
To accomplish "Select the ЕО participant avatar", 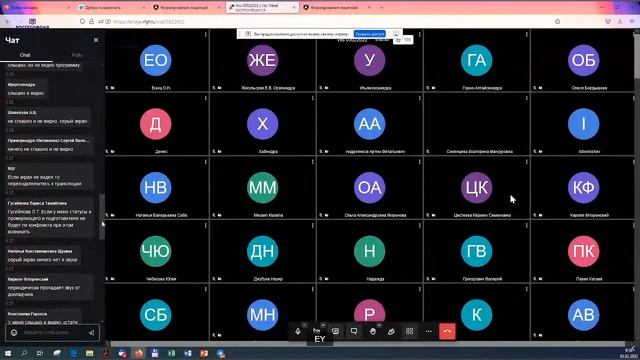I will click(x=156, y=60).
